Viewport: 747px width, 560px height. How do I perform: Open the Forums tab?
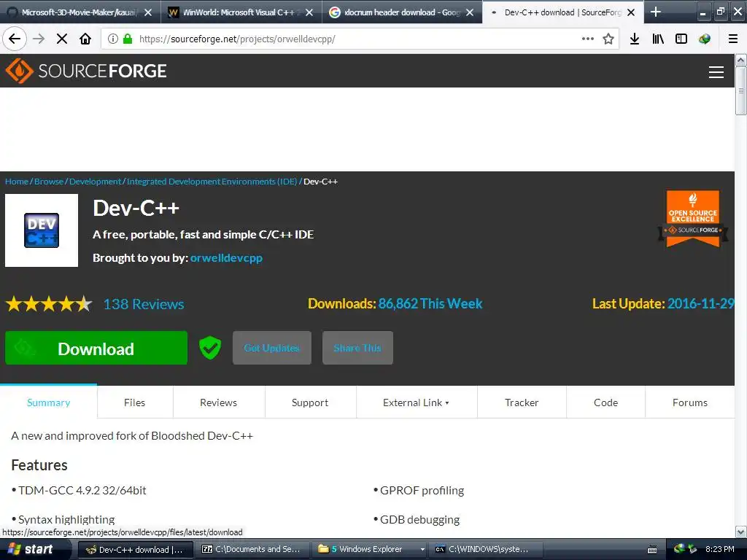pyautogui.click(x=690, y=402)
